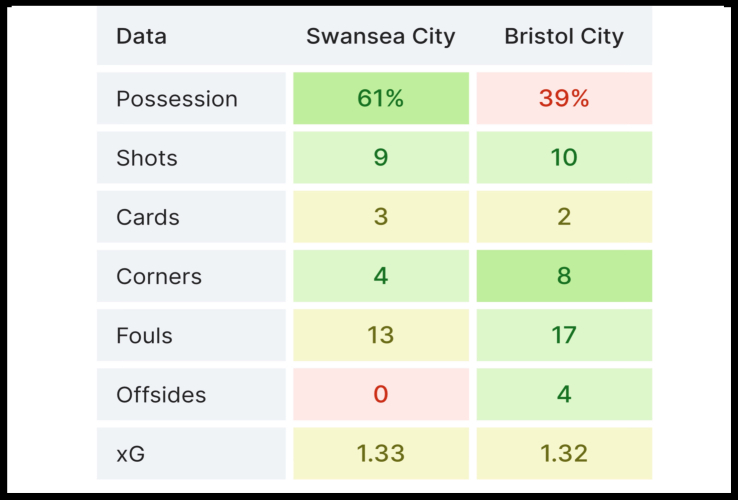
Task: Click Swansea City's 9 shots cell
Action: tap(380, 158)
